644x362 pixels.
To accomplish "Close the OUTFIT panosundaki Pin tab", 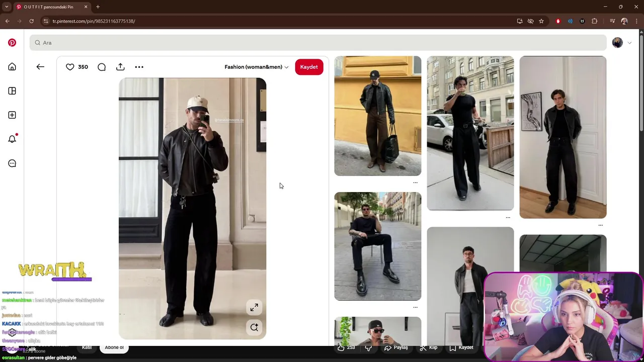I will click(86, 7).
